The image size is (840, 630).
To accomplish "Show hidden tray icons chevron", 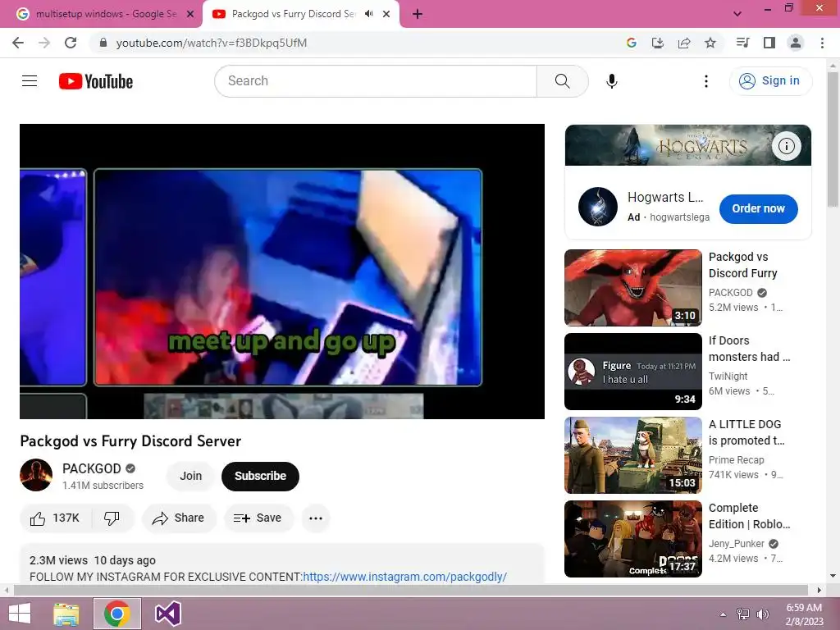I will point(723,614).
